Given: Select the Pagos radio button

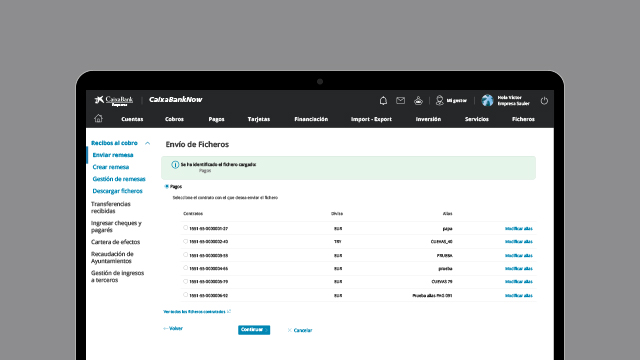Looking at the screenshot, I should pos(167,186).
